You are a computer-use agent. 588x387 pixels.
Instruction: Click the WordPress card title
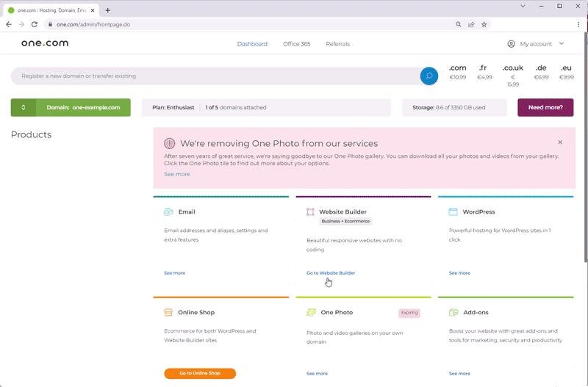pyautogui.click(x=479, y=212)
